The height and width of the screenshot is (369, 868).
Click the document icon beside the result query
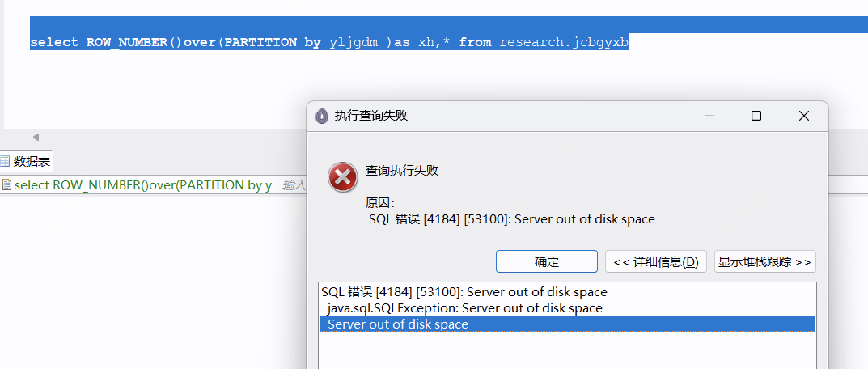pos(6,185)
